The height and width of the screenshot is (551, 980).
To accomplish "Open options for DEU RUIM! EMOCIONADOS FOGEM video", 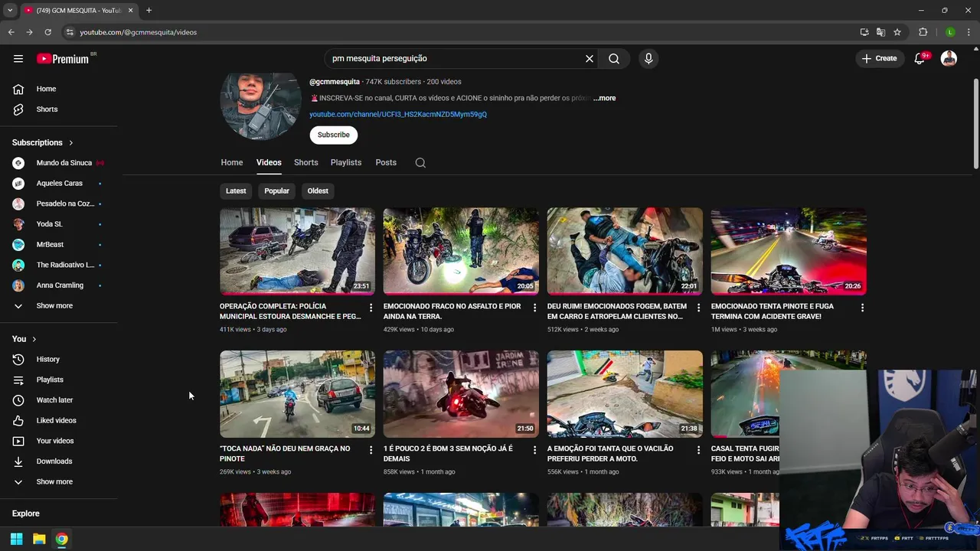I will click(698, 308).
